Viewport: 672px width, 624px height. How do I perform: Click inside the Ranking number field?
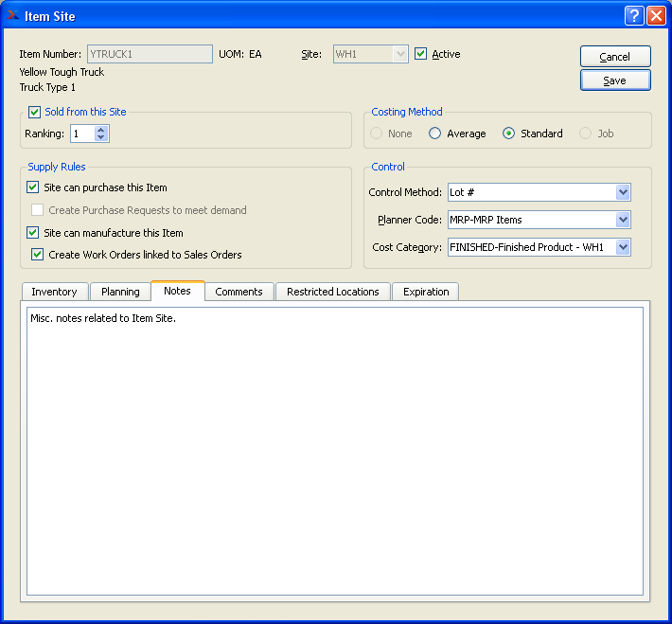click(x=82, y=134)
